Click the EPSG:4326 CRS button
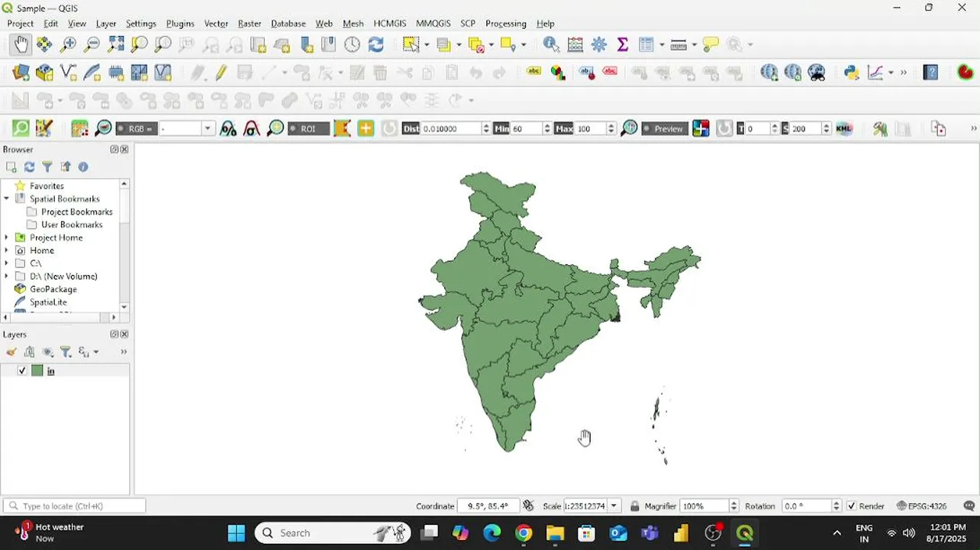 [x=922, y=506]
